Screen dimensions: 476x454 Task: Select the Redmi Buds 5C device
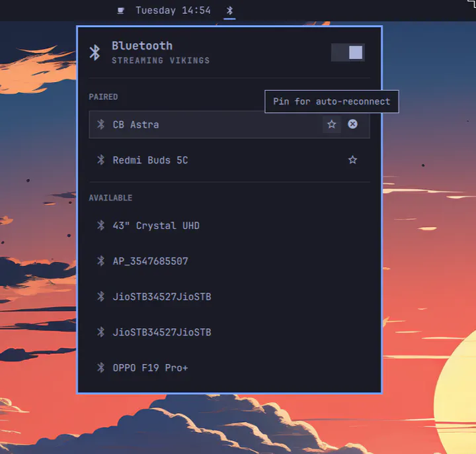point(229,160)
